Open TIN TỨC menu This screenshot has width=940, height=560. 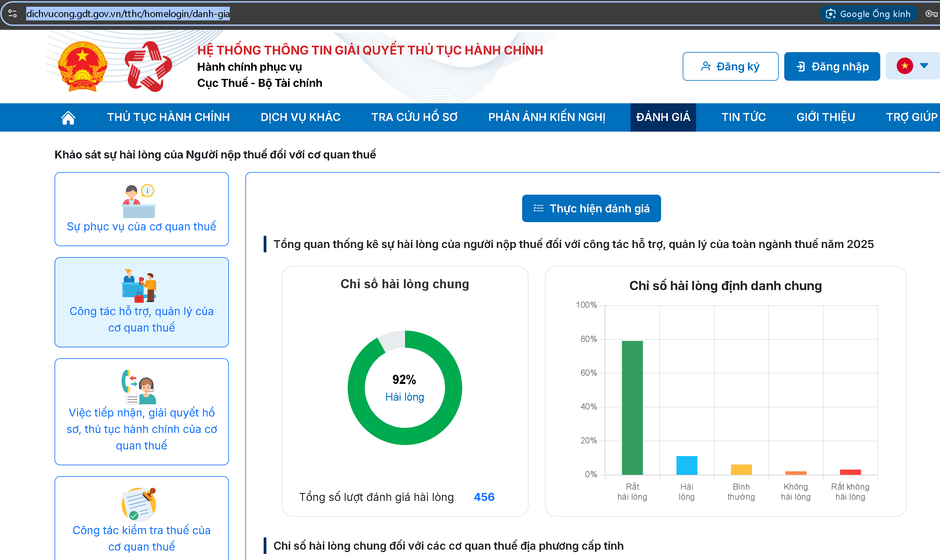[743, 117]
